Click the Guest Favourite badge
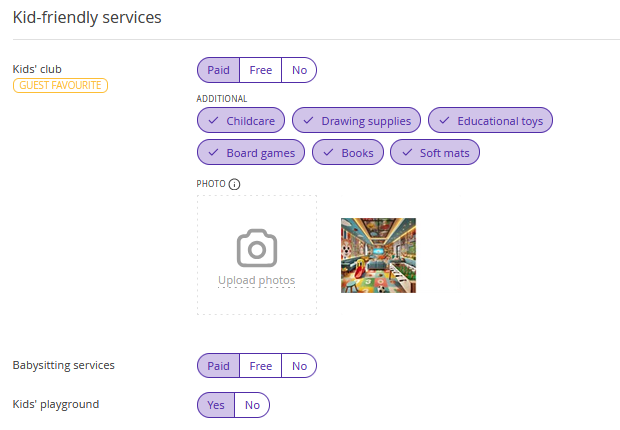 60,85
